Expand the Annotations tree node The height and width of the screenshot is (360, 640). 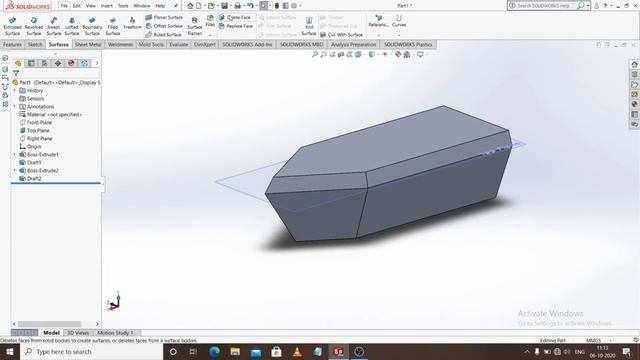(x=15, y=107)
